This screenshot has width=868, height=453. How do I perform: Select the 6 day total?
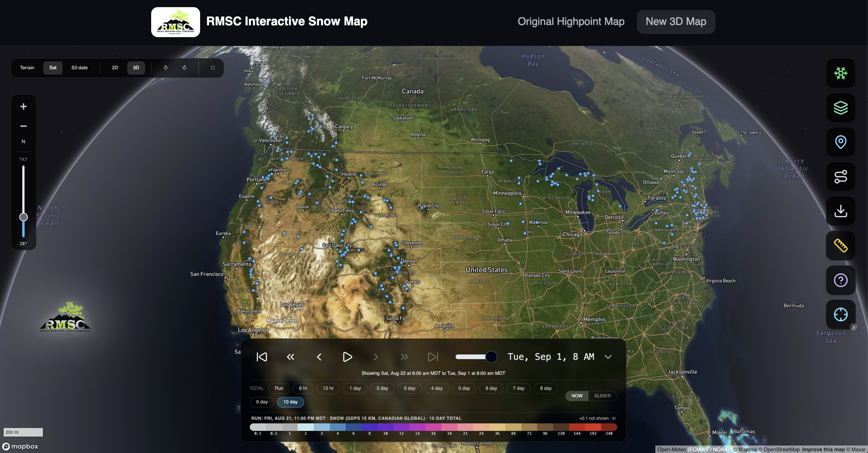point(491,388)
